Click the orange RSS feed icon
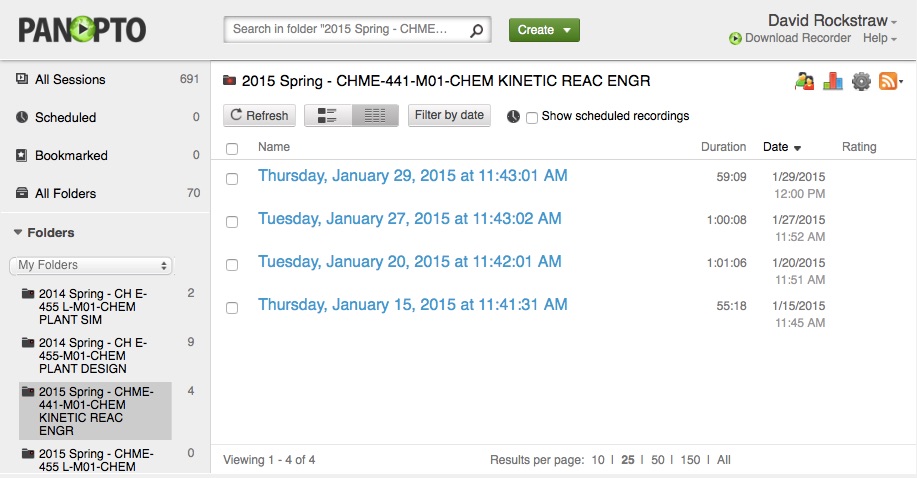The image size is (917, 478). coord(888,81)
